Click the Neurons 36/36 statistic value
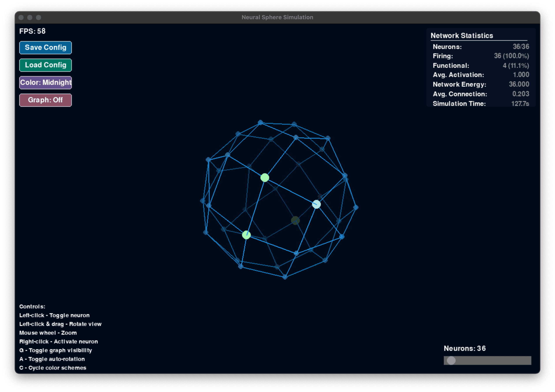 [521, 46]
